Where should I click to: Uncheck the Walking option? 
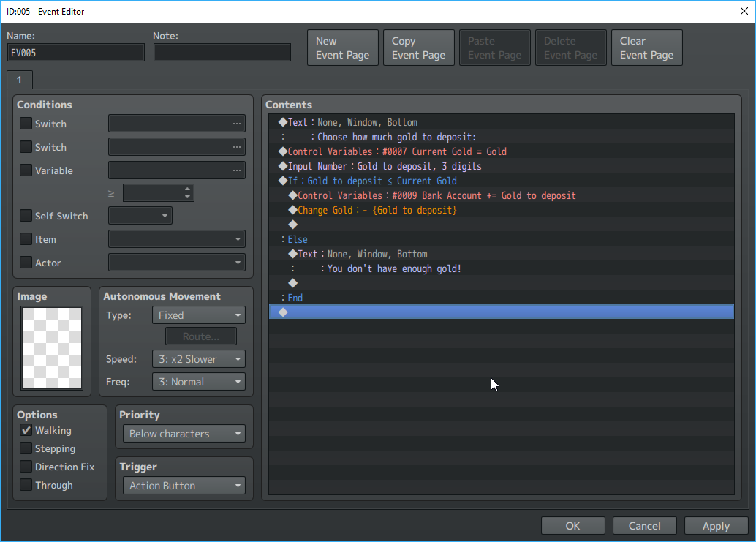[26, 430]
